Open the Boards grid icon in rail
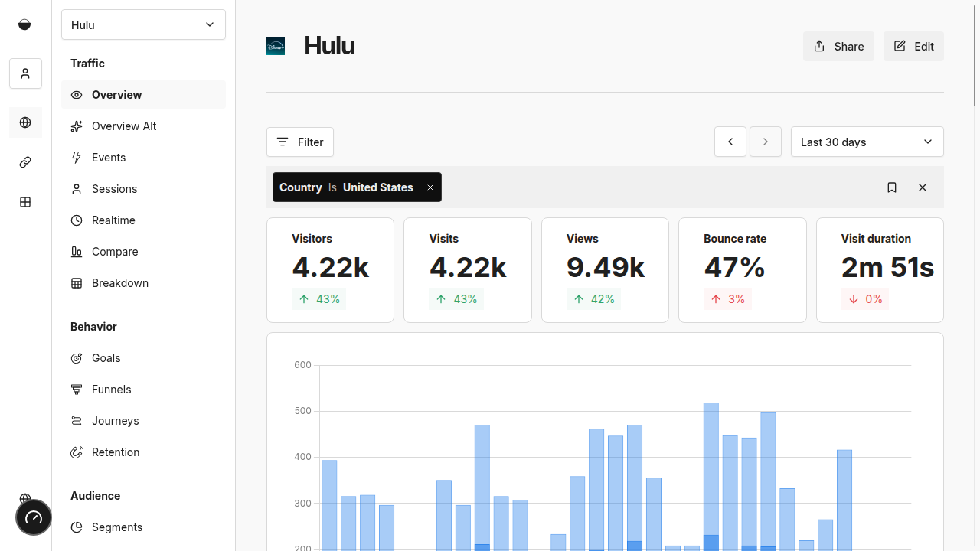The width and height of the screenshot is (980, 551). point(25,202)
